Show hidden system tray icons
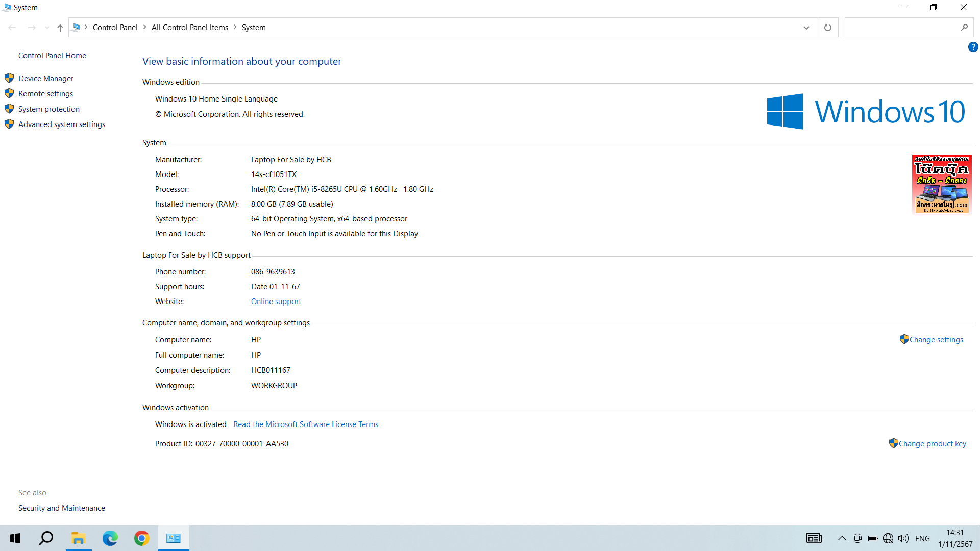Screen dimensions: 980x551 842,538
